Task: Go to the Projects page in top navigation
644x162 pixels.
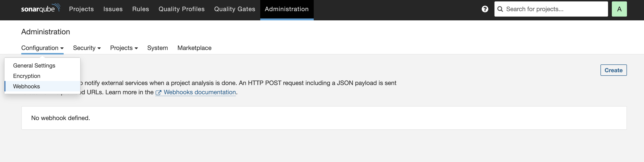Action: tap(81, 9)
